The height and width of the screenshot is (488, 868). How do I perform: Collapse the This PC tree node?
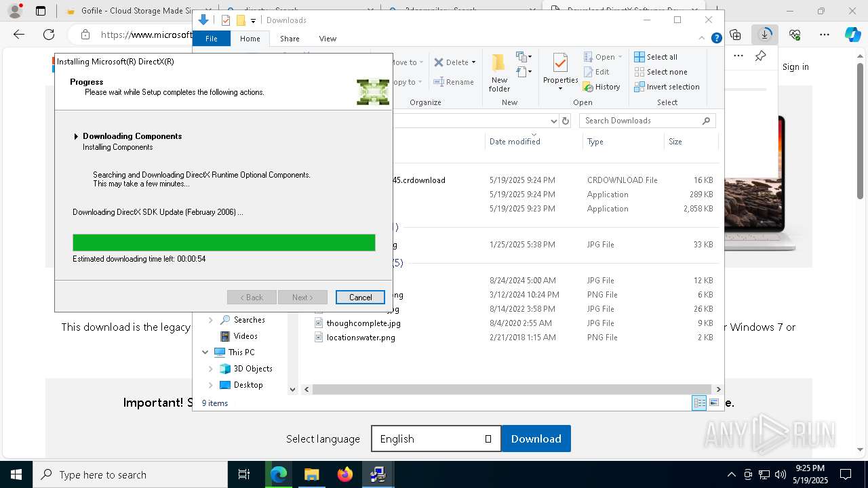pyautogui.click(x=205, y=352)
